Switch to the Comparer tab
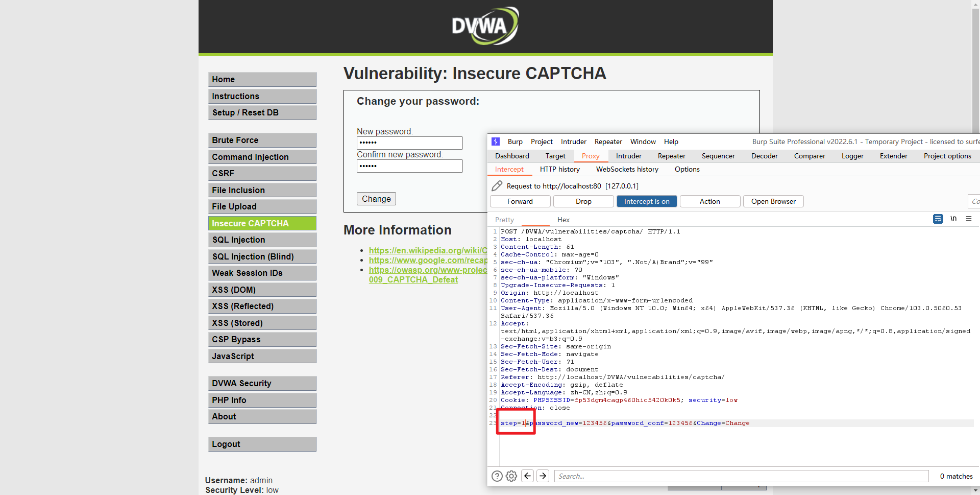This screenshot has height=495, width=980. pyautogui.click(x=810, y=156)
